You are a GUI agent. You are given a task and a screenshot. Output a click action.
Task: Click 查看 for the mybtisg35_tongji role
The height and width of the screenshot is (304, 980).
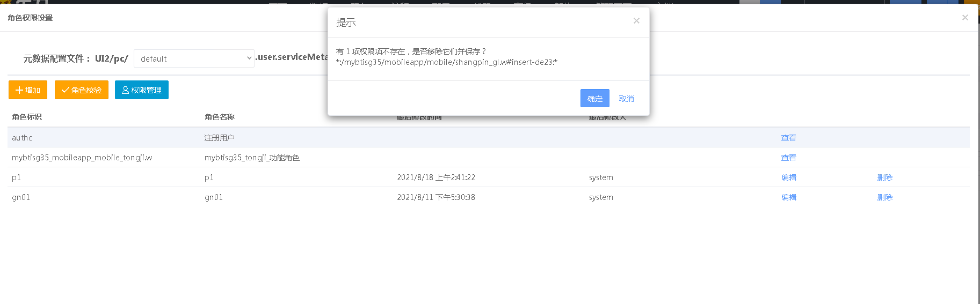coord(788,158)
